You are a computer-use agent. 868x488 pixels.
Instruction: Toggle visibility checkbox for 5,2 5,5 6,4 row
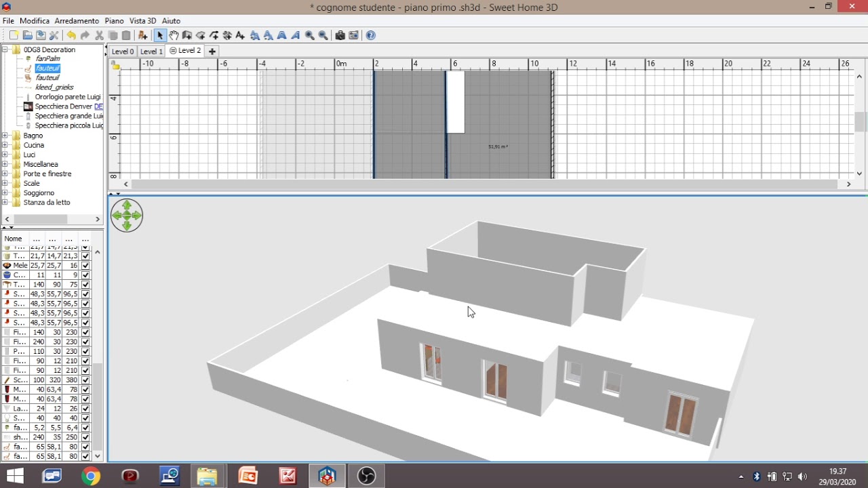(85, 428)
